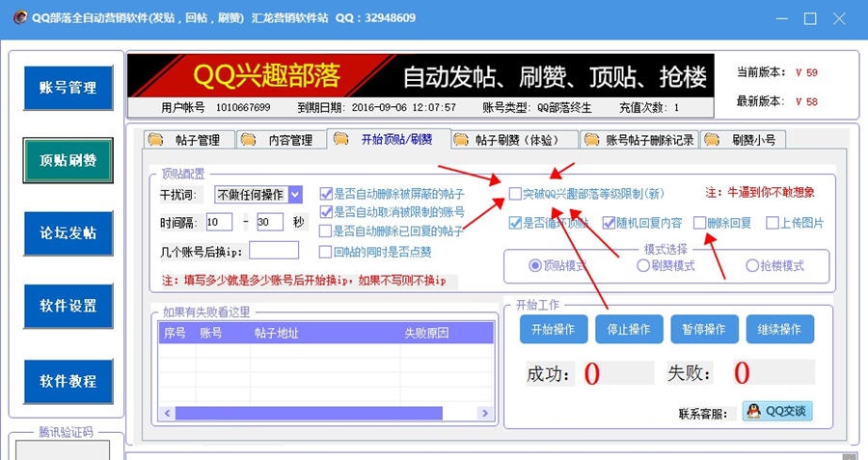Switch to the 内容管理 tab
868x460 pixels.
[282, 140]
